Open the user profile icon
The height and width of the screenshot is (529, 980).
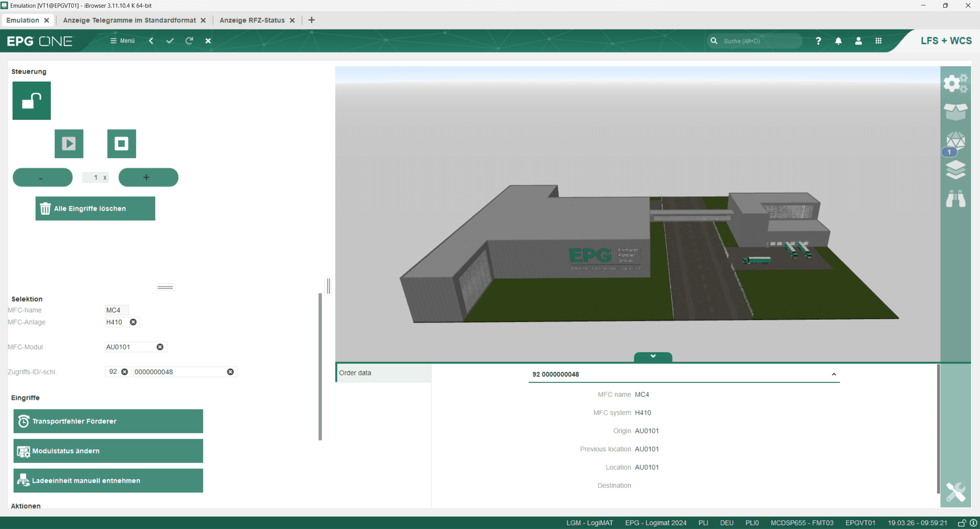(859, 41)
